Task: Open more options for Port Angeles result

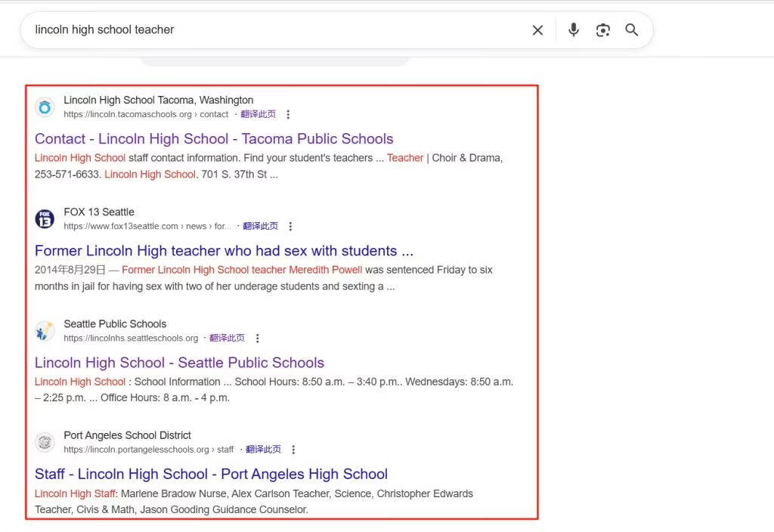Action: point(293,450)
